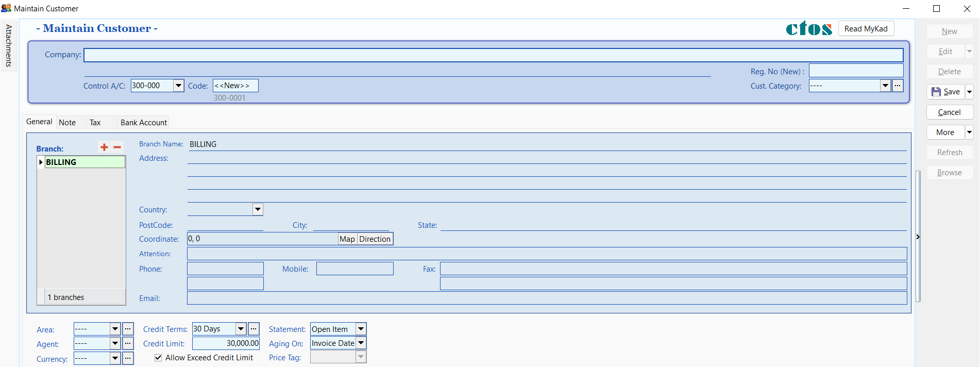Open the Cust. Category ellipsis lookup button
This screenshot has height=367, width=980.
(898, 86)
